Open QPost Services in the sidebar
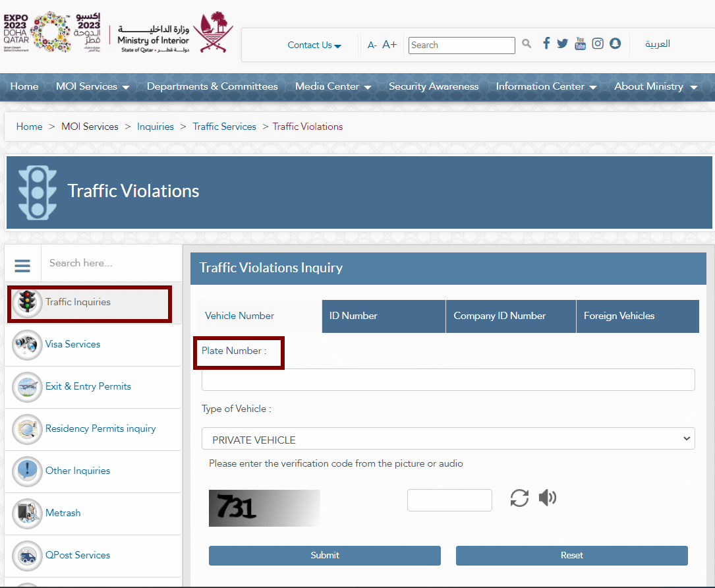This screenshot has width=715, height=588. tap(78, 555)
